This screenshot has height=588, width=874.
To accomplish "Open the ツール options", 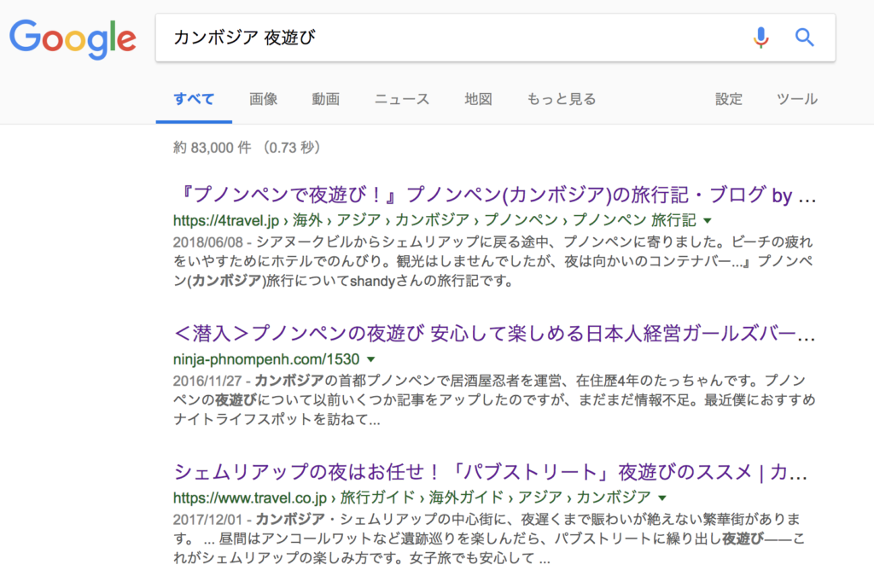I will coord(797,99).
